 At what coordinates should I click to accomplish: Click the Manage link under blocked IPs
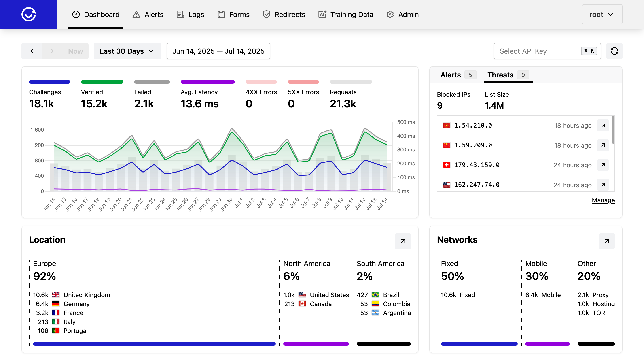[x=603, y=200]
